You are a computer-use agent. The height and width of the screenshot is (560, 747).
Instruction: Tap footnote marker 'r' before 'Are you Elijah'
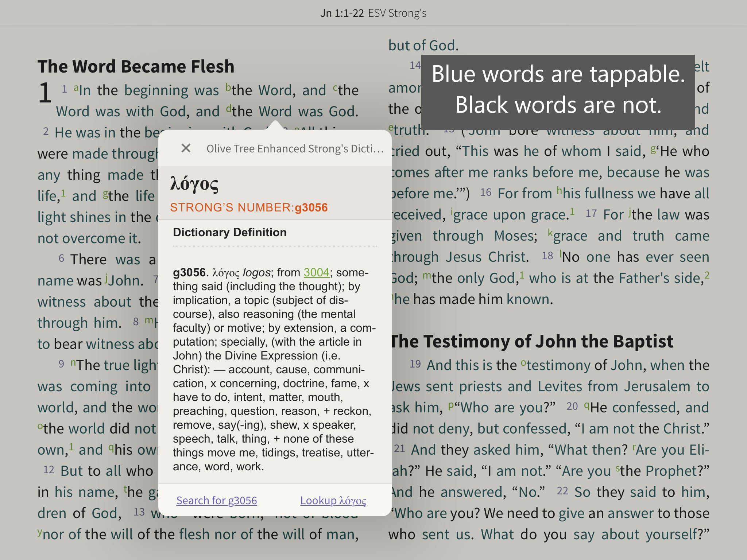[x=634, y=447]
